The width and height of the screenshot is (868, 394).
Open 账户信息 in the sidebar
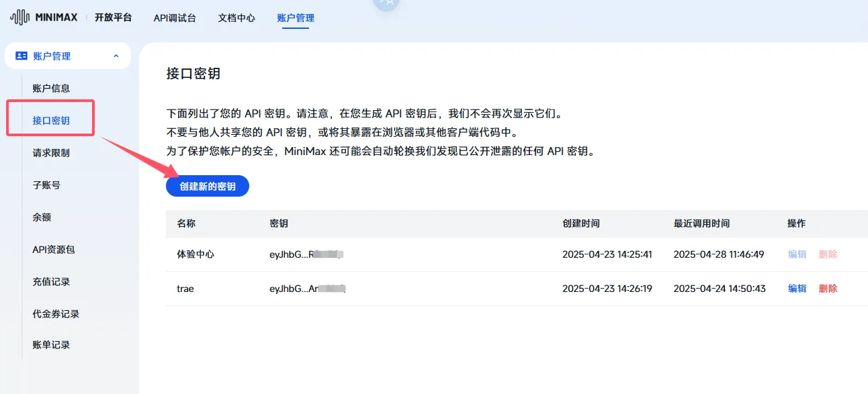pos(51,89)
